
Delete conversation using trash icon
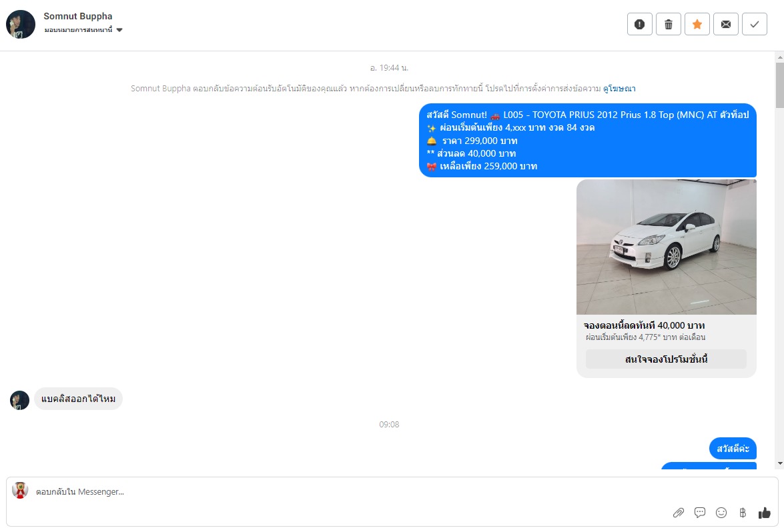coord(668,24)
